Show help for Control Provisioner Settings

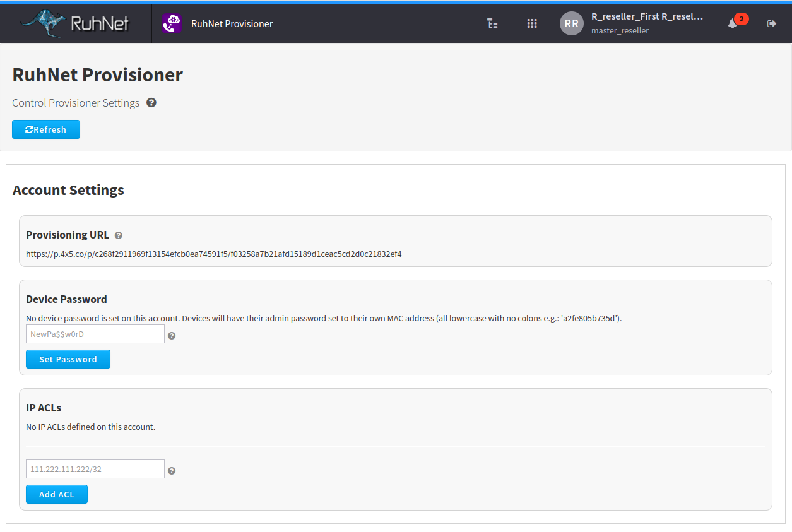coord(151,102)
